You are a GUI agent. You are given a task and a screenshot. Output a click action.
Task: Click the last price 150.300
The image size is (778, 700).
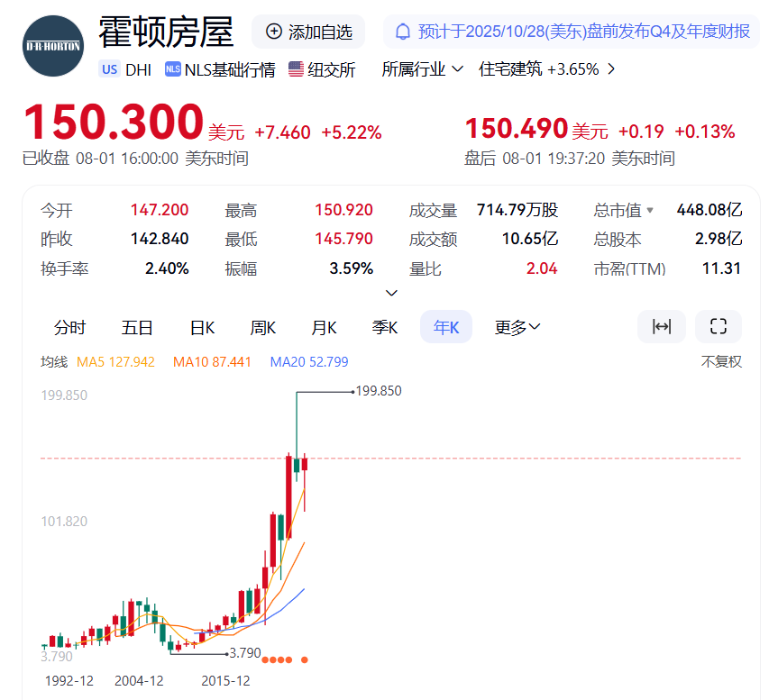[x=114, y=122]
